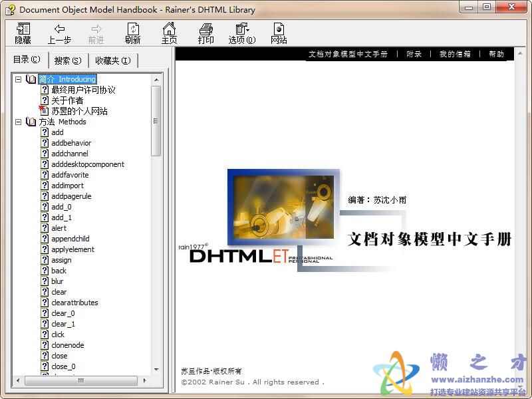Click the book icon beside 方法 Methods
Screen dimensions: 532x399
[x=30, y=122]
